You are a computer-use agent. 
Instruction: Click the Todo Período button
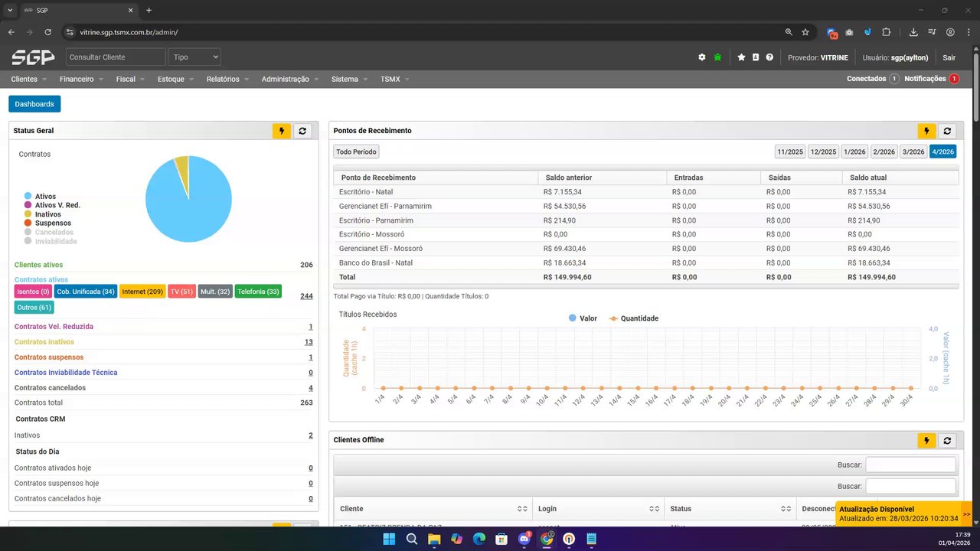[x=356, y=152]
